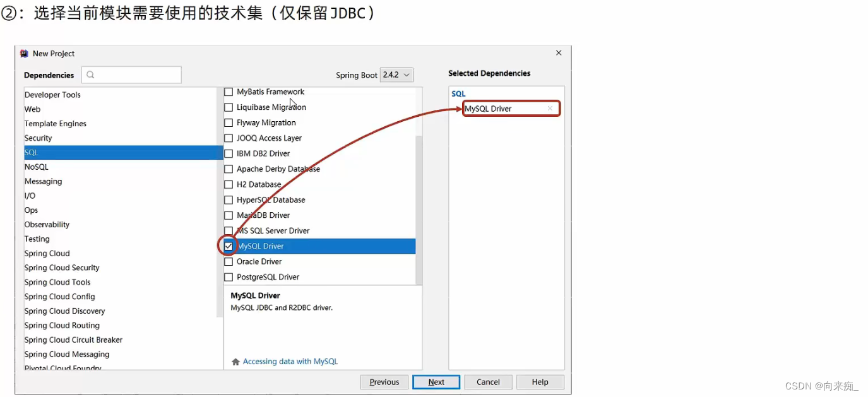Enable the PostgreSQL Driver dependency

[229, 276]
